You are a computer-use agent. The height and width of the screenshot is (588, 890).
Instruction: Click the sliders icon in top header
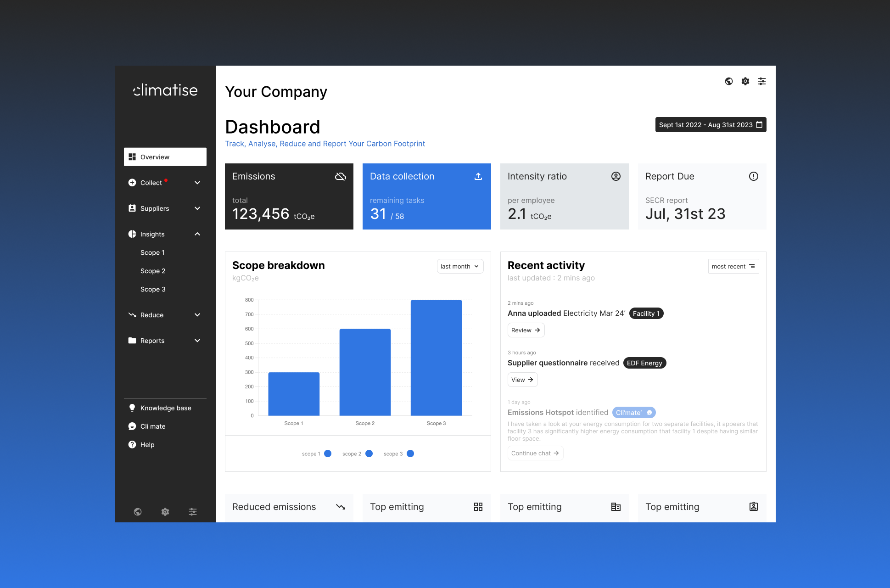[x=761, y=81]
